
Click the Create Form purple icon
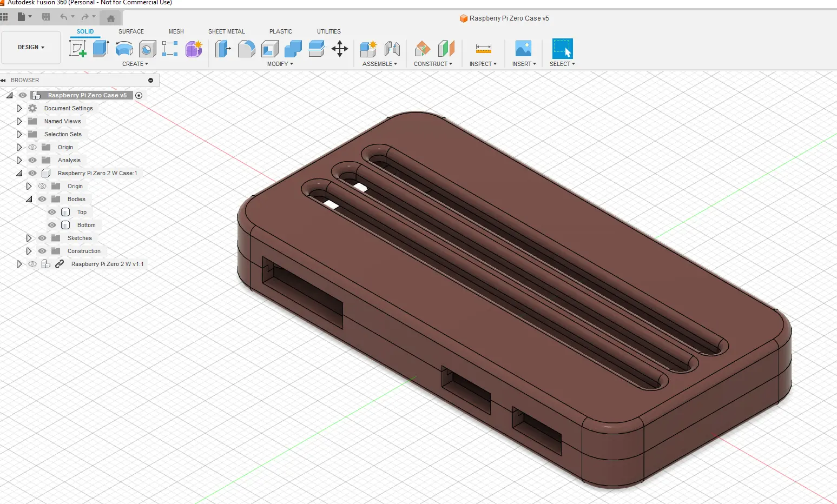click(194, 49)
